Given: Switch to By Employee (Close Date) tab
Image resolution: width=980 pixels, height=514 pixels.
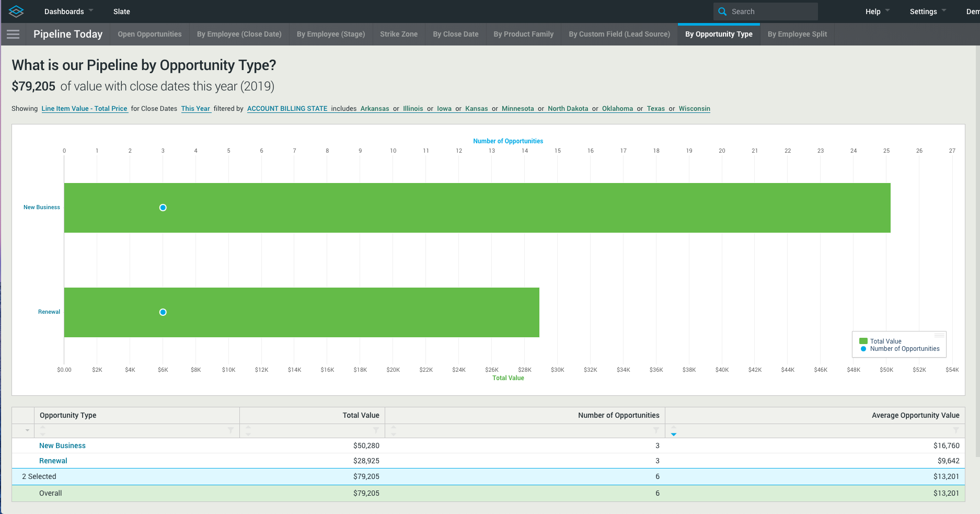Looking at the screenshot, I should pos(239,34).
